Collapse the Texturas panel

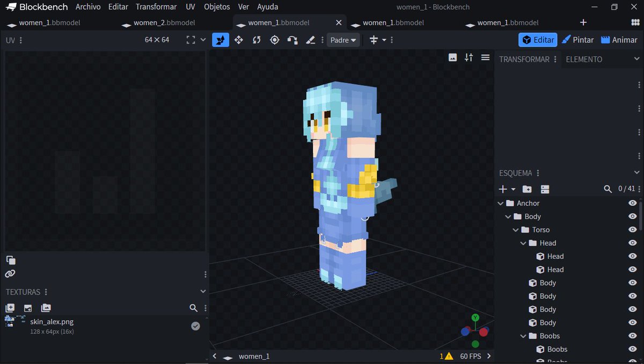click(x=203, y=292)
